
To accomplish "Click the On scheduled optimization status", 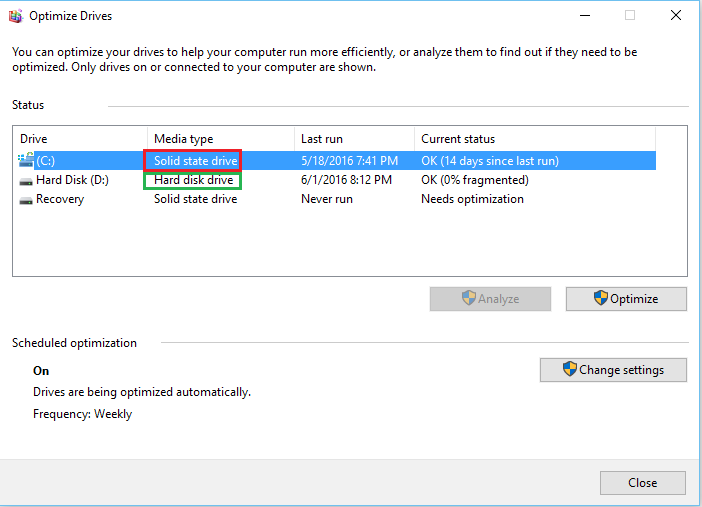I will click(x=41, y=371).
